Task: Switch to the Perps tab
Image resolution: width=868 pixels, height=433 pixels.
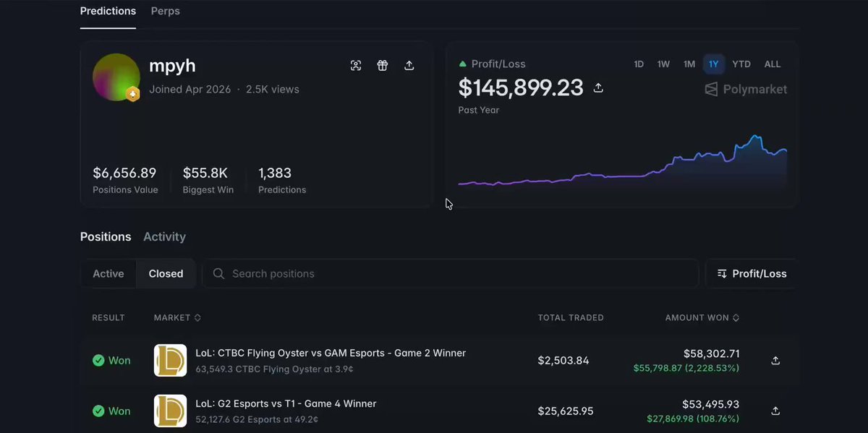Action: click(166, 12)
